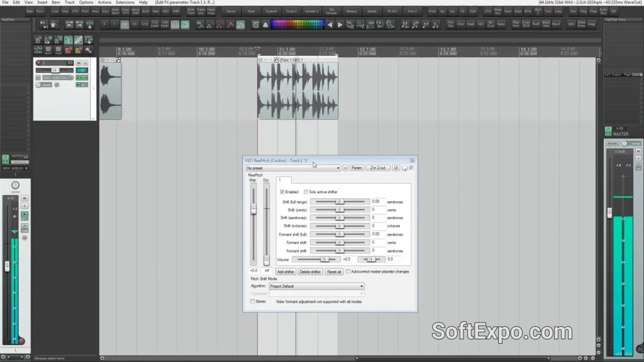Open the Extensions menu

click(125, 3)
